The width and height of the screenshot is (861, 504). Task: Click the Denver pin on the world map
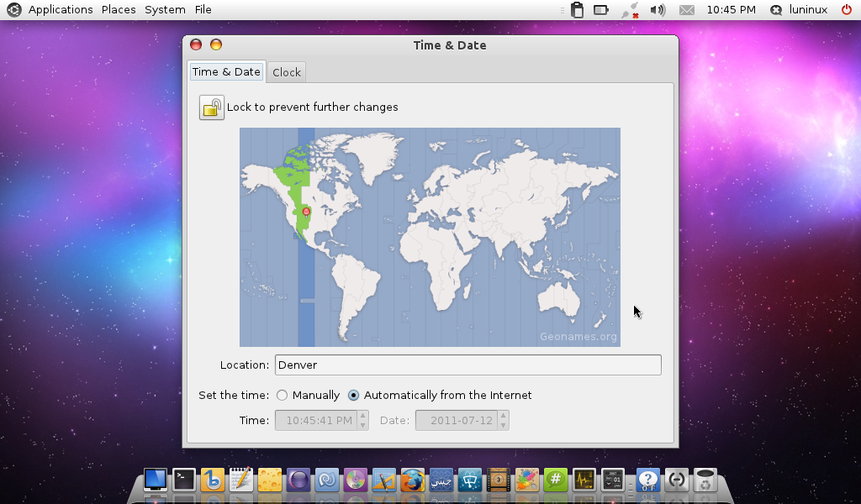(306, 212)
